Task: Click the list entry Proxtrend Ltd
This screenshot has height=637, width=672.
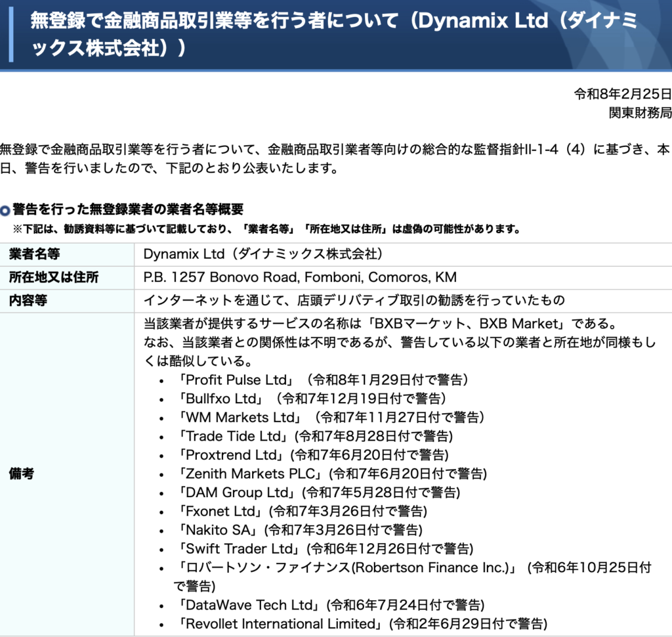Action: (x=313, y=454)
